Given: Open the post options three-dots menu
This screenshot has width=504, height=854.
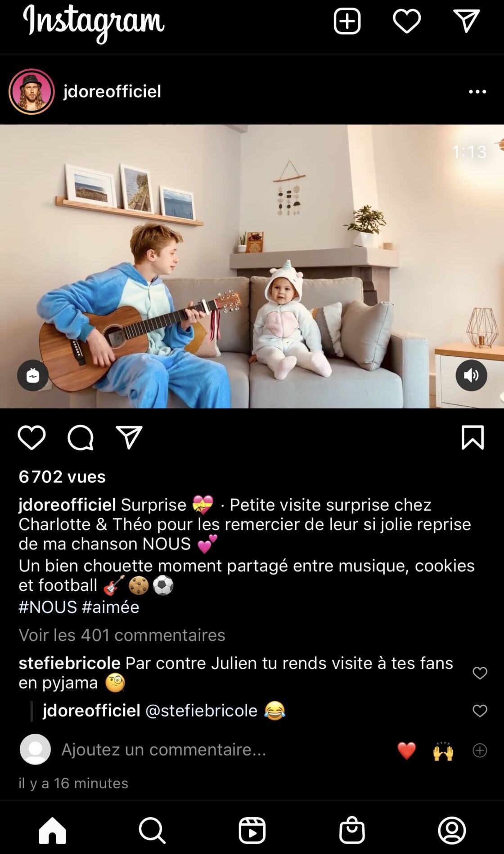Looking at the screenshot, I should 477,92.
